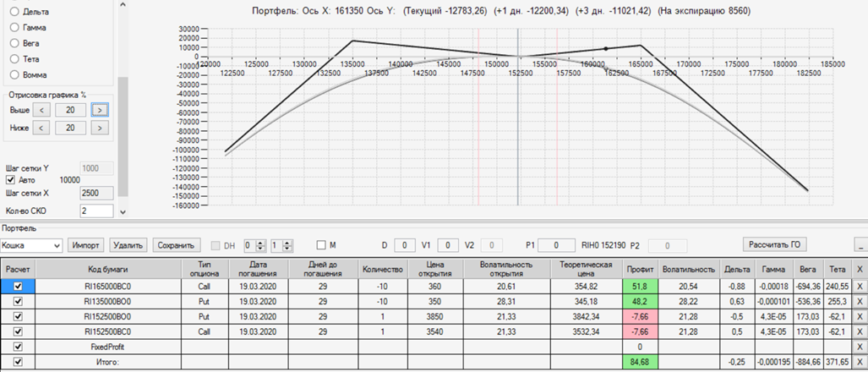Click the Сохранить button

tap(176, 244)
